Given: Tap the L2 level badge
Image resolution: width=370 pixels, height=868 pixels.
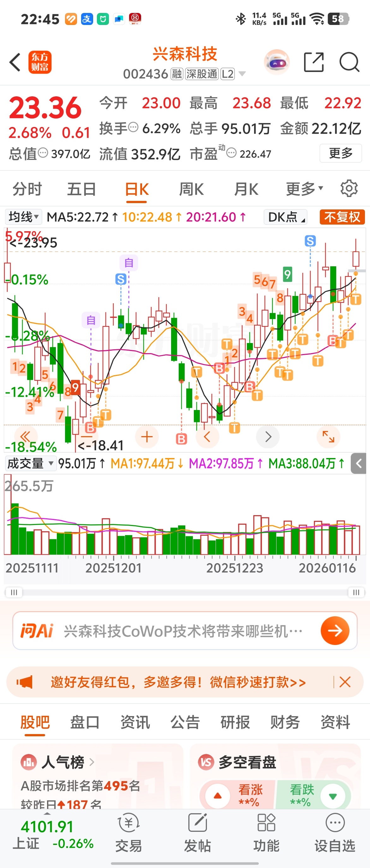Looking at the screenshot, I should [228, 74].
